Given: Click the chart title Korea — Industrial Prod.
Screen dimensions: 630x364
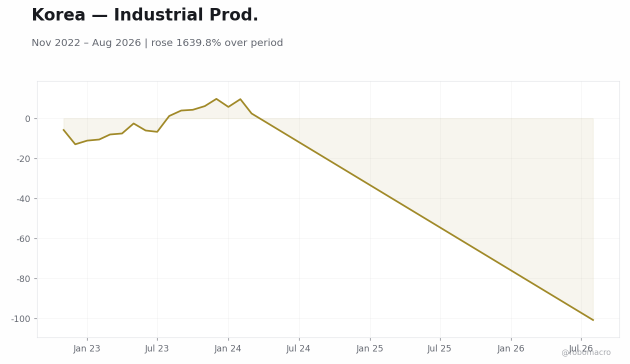Looking at the screenshot, I should click(x=145, y=15).
